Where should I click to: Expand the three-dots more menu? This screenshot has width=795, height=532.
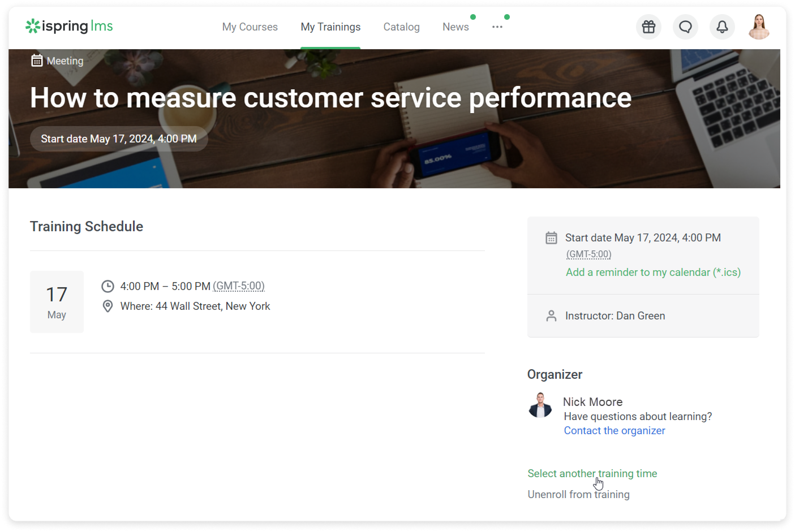click(x=497, y=27)
